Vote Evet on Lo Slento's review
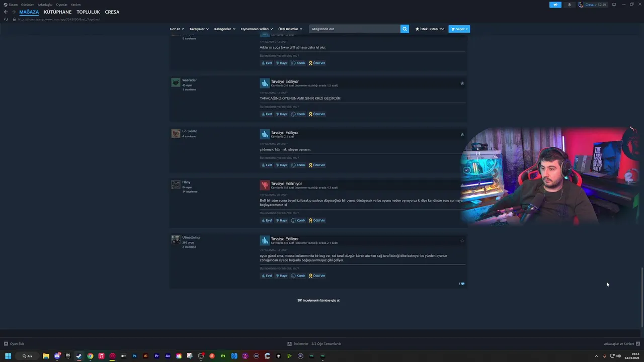The width and height of the screenshot is (644, 362). pos(267,165)
